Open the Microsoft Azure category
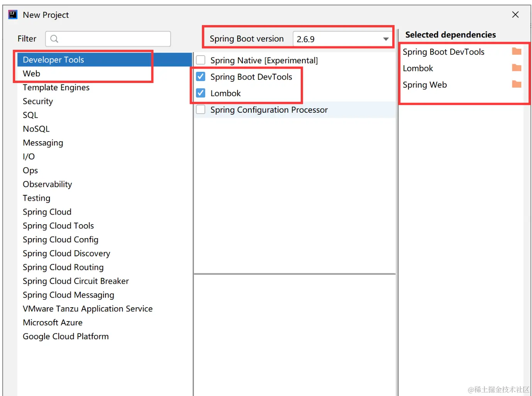This screenshot has width=532, height=396. click(105, 323)
